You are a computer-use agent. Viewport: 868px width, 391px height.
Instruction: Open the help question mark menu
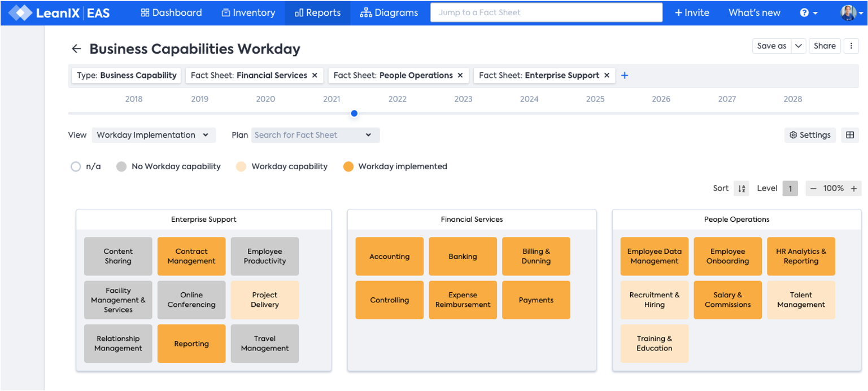(x=809, y=12)
